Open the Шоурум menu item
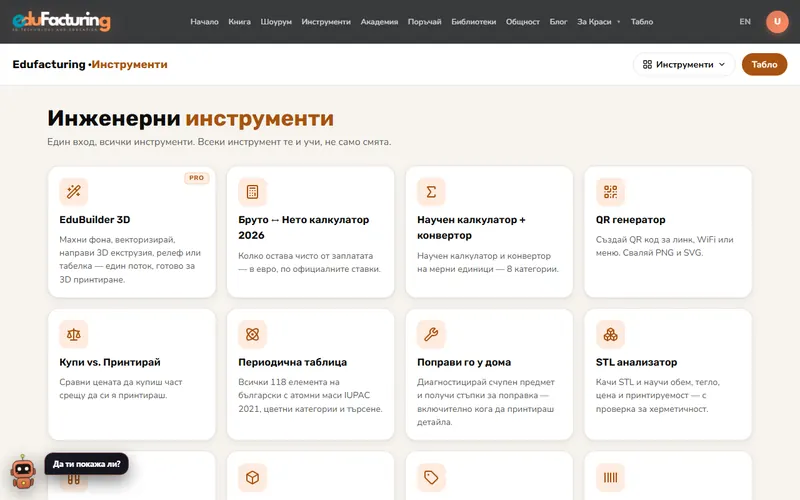This screenshot has height=500, width=800. 276,21
